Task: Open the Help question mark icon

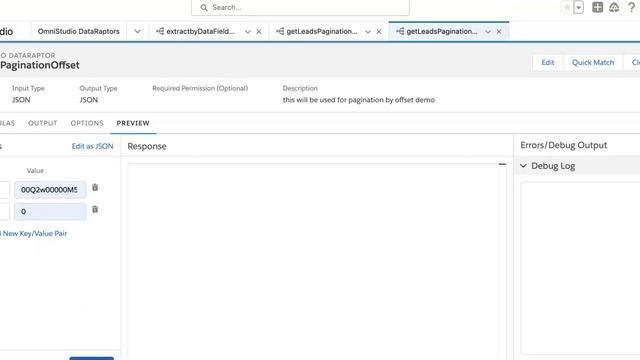Action: click(631, 7)
